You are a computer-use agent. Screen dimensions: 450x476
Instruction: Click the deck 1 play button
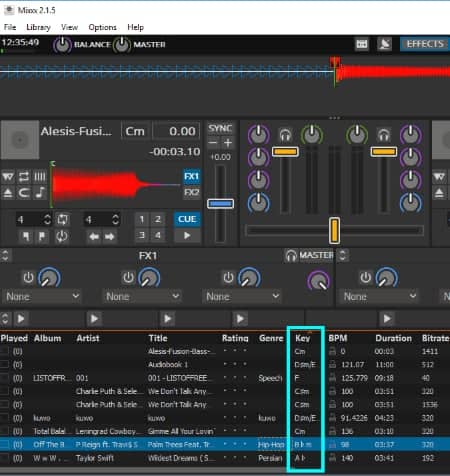pyautogui.click(x=187, y=235)
